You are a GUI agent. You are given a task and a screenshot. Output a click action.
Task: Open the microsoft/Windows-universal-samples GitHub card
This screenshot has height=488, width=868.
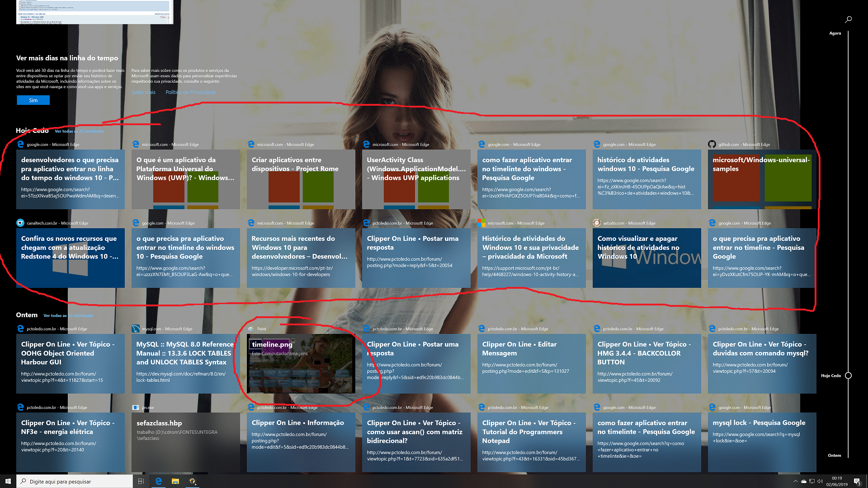[x=762, y=179]
